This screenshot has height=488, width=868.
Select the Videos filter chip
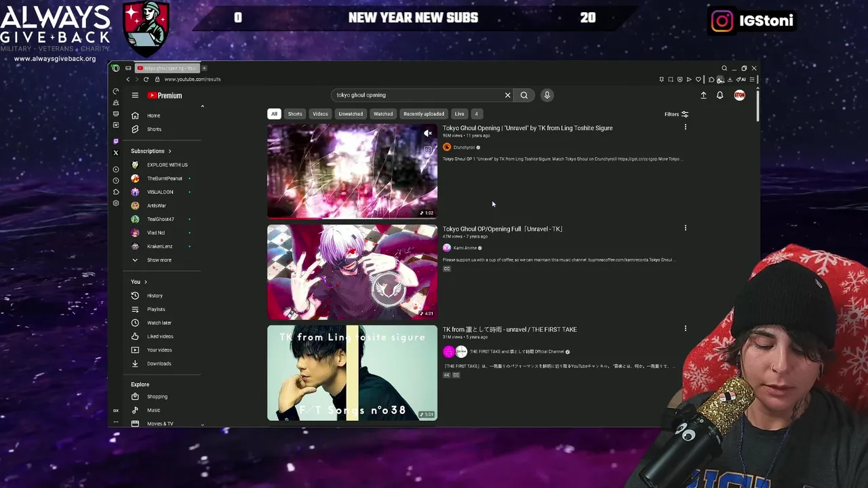(320, 114)
